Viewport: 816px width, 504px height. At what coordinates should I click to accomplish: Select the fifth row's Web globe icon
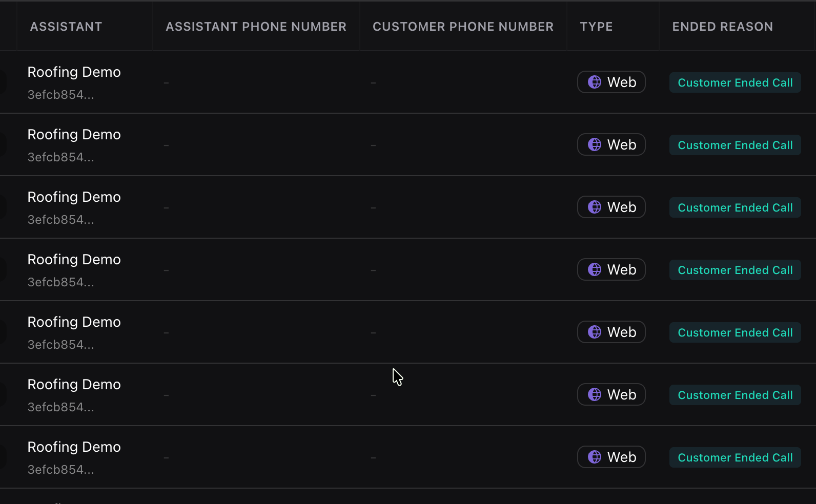(x=595, y=332)
